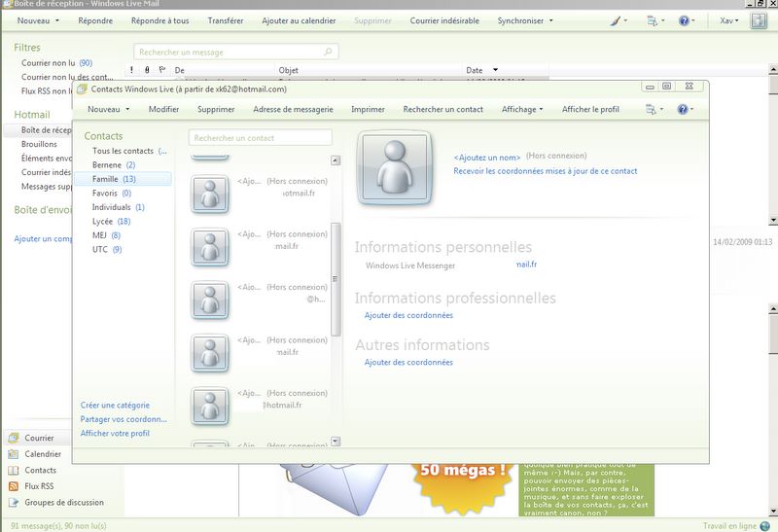Select the contact avatar with address @hotmail.fr

click(x=210, y=407)
